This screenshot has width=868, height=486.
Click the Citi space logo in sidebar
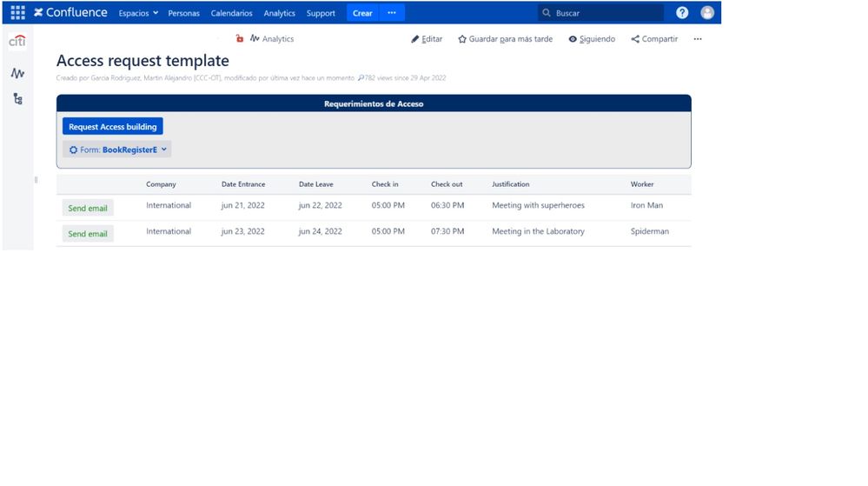coord(17,41)
